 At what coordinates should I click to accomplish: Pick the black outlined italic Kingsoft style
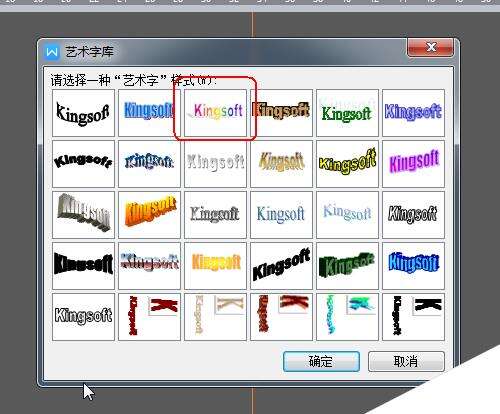413,215
